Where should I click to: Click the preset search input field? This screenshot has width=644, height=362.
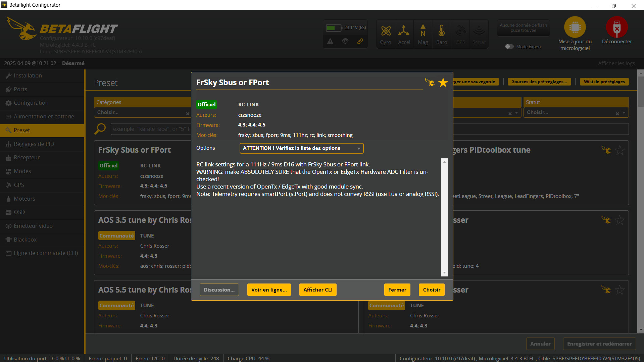151,129
